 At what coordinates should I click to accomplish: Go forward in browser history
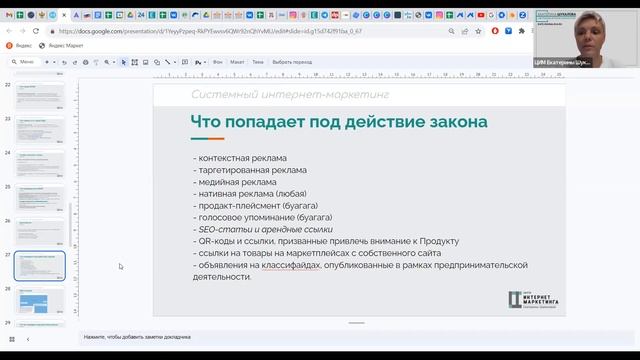[x=22, y=31]
